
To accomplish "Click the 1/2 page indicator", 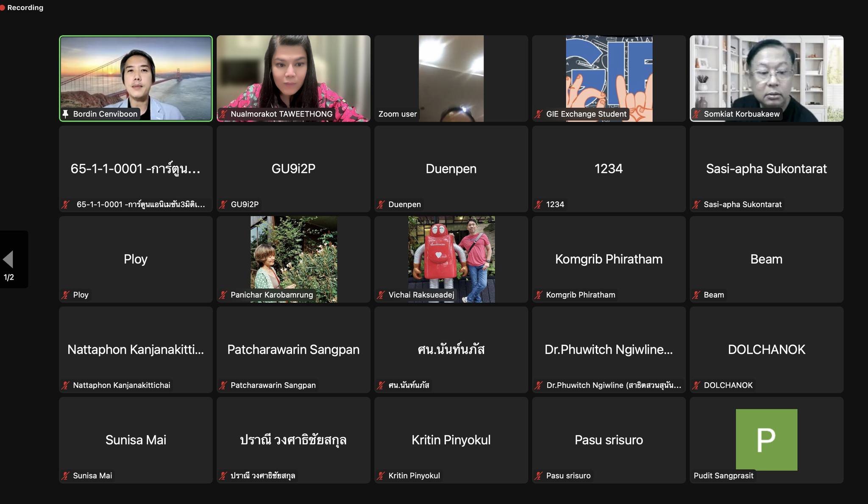I will tap(9, 277).
